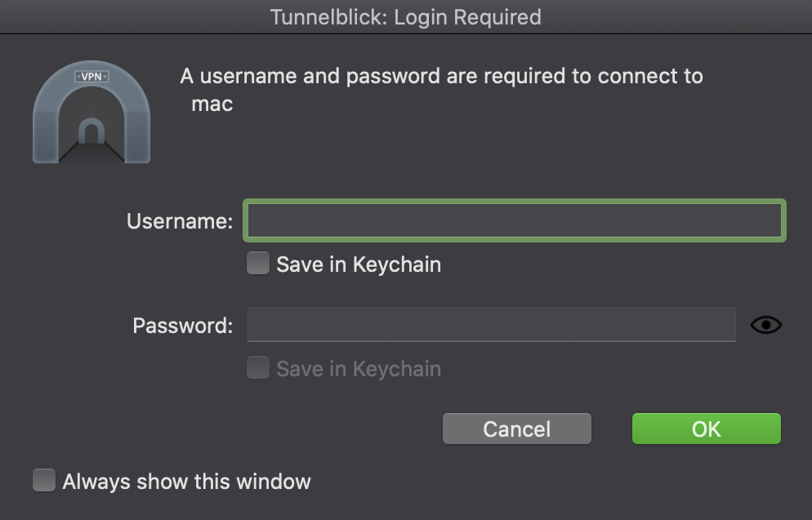812x520 pixels.
Task: Click the VPN sign on tunnel icon
Action: pos(91,77)
